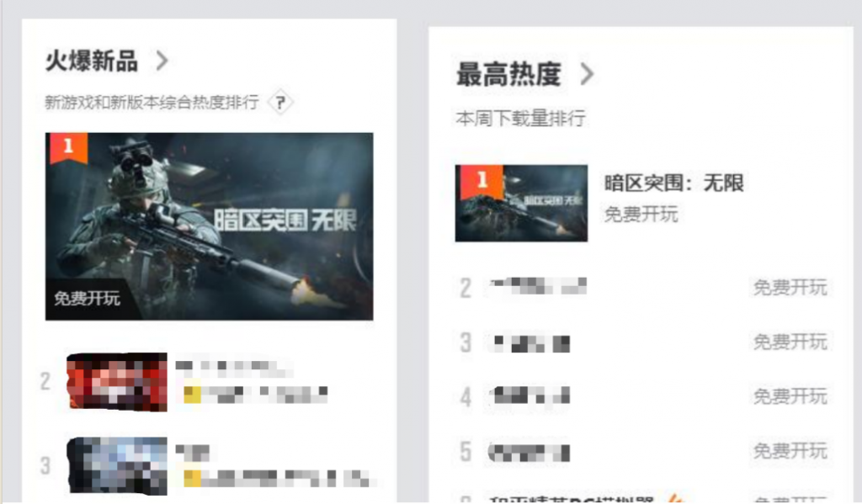
Task: Click the 最高热度 heading text
Action: pyautogui.click(x=508, y=74)
